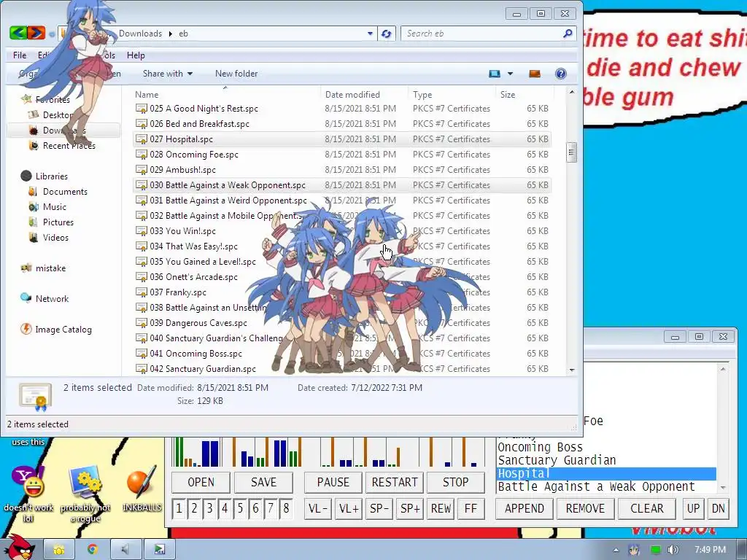Open the address bar history dropdown
The width and height of the screenshot is (747, 560).
[x=370, y=34]
